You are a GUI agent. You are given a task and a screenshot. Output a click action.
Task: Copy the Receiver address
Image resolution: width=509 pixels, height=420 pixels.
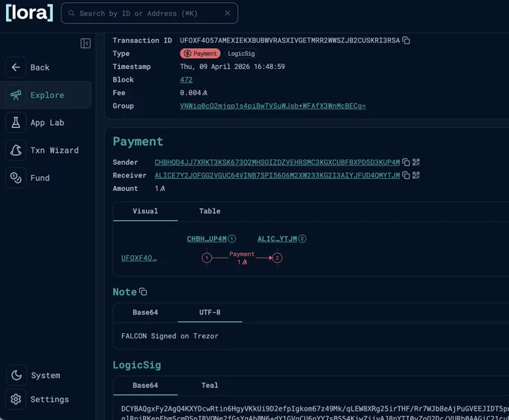(x=406, y=175)
